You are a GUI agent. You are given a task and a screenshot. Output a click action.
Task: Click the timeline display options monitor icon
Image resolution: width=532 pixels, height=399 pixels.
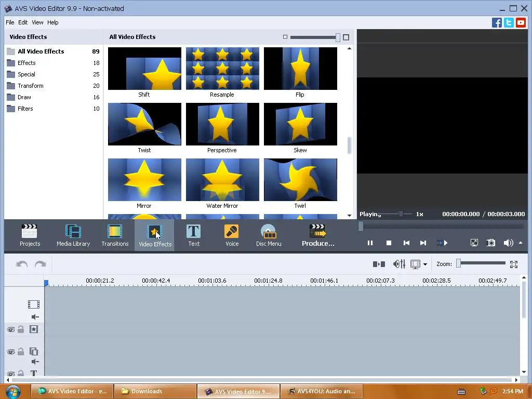(415, 264)
